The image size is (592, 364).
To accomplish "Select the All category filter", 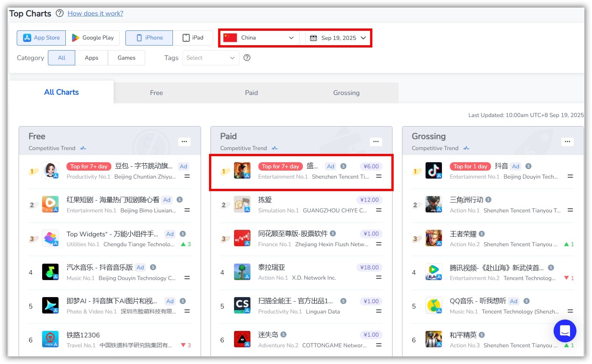I will [x=62, y=58].
